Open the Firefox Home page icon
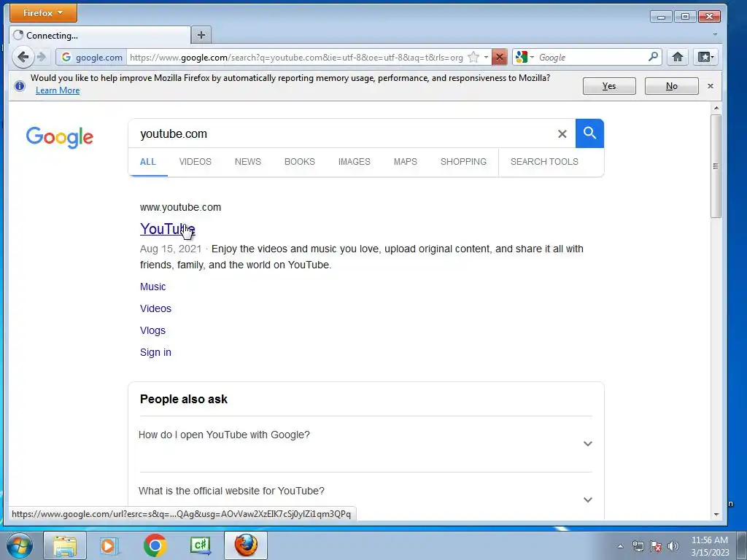The height and width of the screenshot is (560, 747). click(x=678, y=57)
